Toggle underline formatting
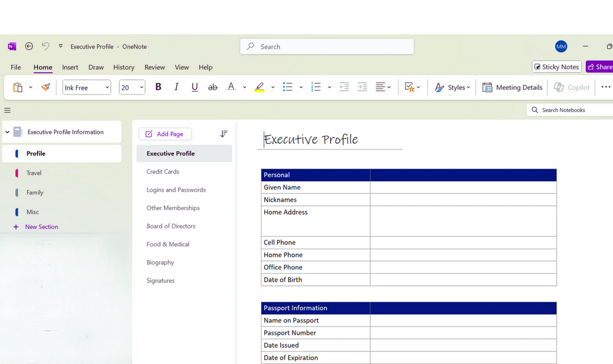The height and width of the screenshot is (364, 613). click(194, 87)
